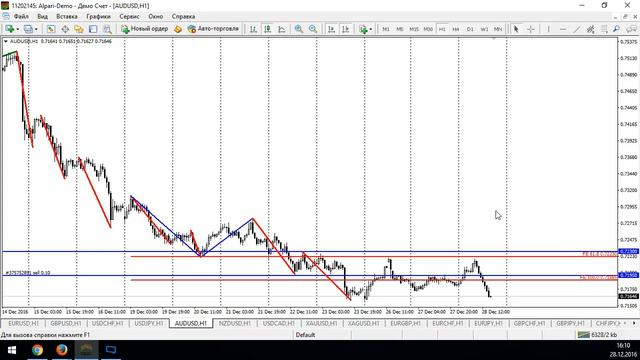Zoom in on the chart
The height and width of the screenshot is (360, 640).
299,29
